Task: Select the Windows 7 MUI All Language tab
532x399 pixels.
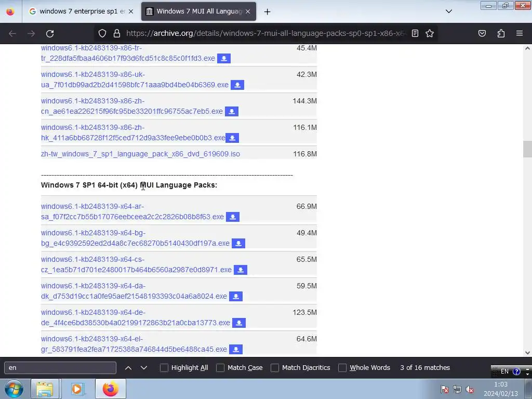Action: click(x=198, y=11)
